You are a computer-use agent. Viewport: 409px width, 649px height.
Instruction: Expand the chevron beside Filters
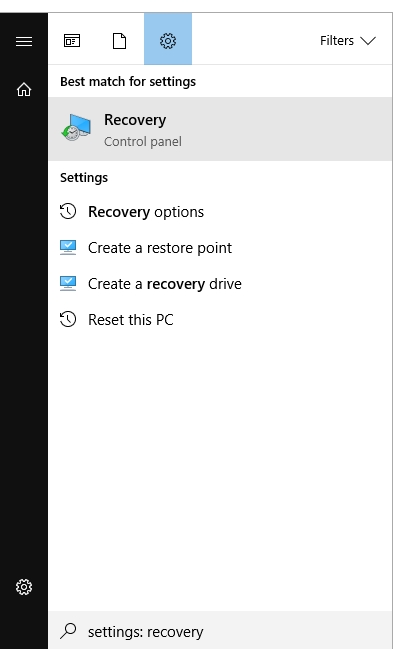368,41
